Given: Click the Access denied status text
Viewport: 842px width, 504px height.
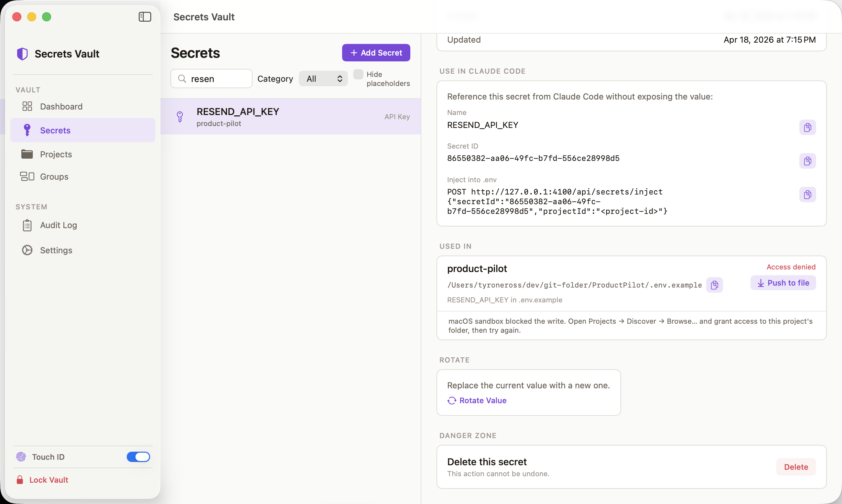Looking at the screenshot, I should click(791, 267).
